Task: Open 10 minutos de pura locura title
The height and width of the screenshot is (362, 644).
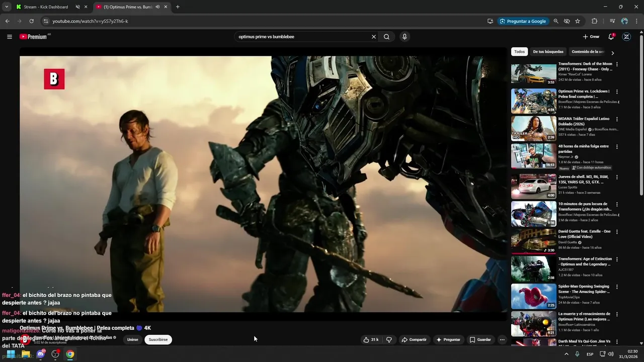Action: click(x=585, y=207)
